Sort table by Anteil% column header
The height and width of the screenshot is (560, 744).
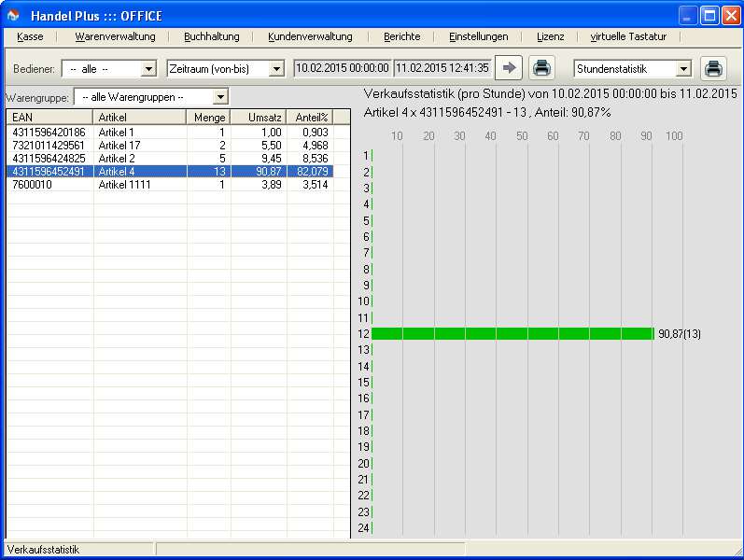(310, 118)
